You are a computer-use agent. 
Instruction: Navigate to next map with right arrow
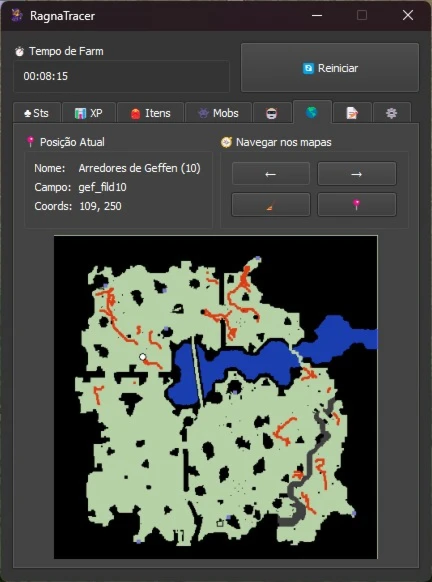[357, 174]
